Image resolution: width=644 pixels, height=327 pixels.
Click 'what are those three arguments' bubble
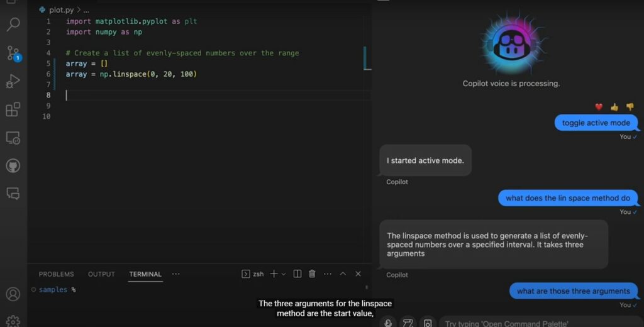tap(574, 291)
